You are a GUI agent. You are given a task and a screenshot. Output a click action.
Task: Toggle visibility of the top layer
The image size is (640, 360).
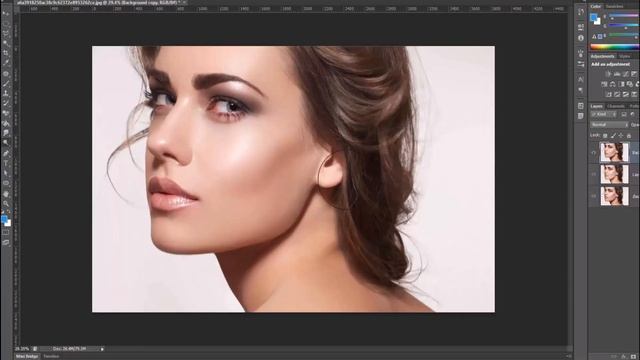(x=594, y=153)
